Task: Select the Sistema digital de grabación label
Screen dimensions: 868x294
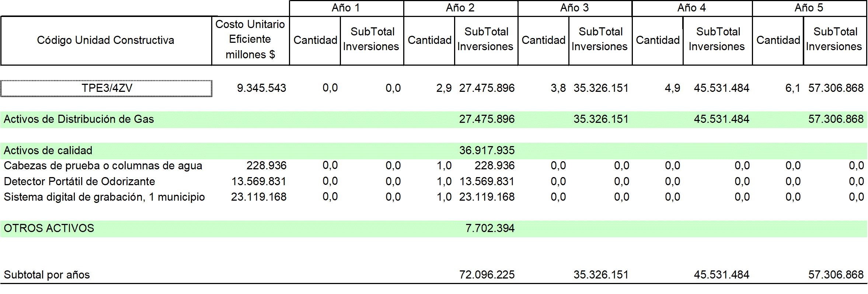Action: (104, 197)
